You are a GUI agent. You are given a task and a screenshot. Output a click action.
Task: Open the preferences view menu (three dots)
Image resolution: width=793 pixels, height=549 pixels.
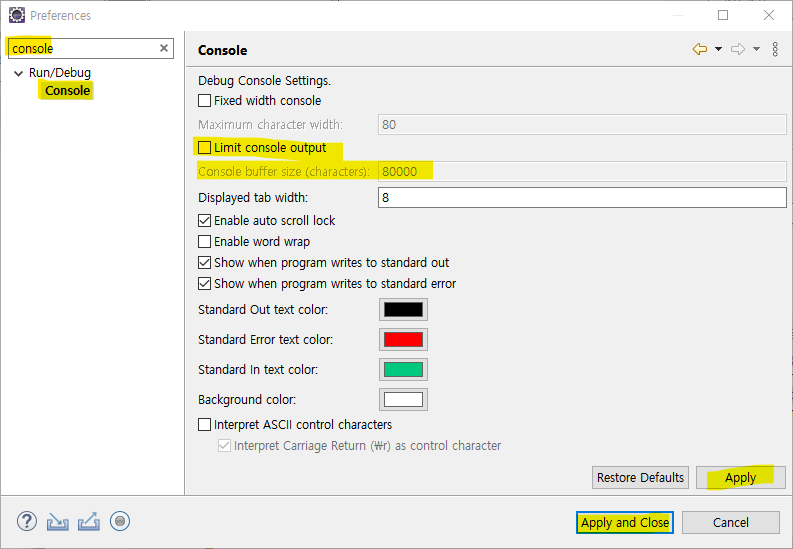(x=775, y=49)
